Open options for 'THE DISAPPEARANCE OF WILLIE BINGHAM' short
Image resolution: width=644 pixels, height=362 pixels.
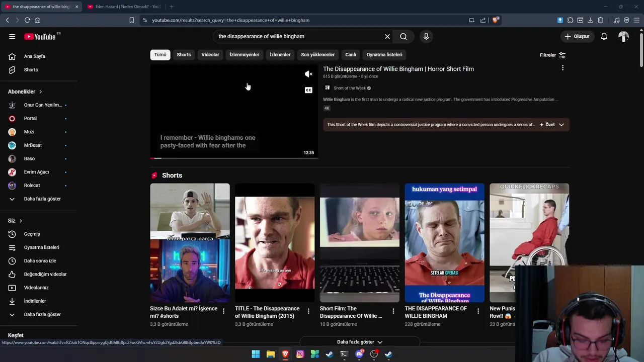click(478, 311)
